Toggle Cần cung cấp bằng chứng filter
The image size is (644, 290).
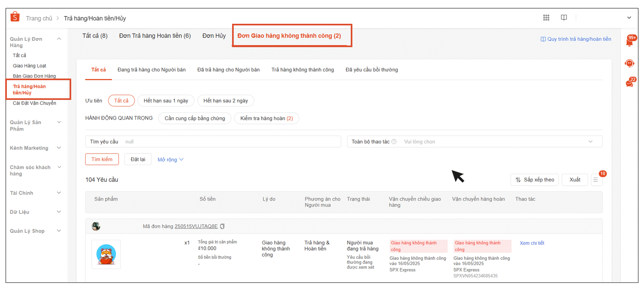point(195,118)
